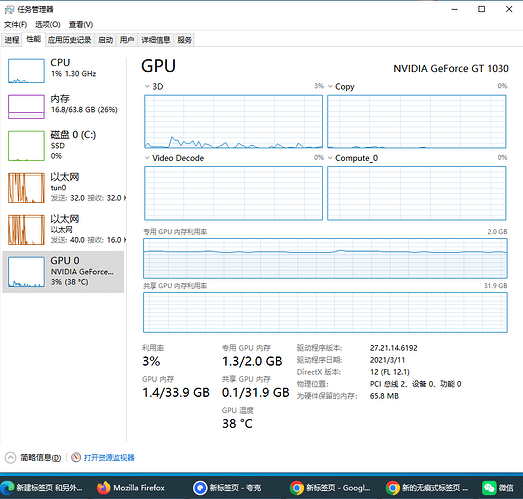Select the CPU usage graph thumbnail

click(x=26, y=71)
